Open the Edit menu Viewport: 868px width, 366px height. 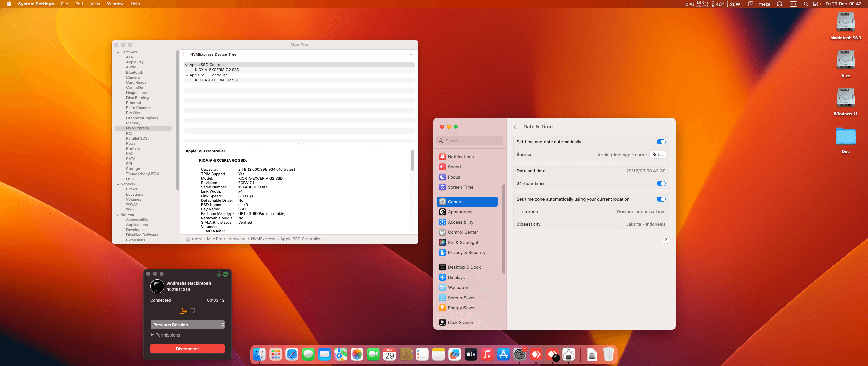point(79,4)
